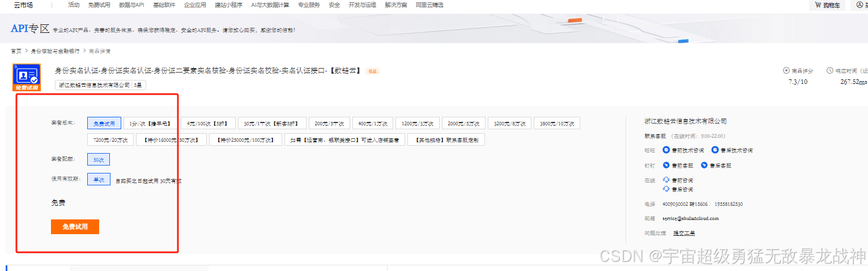Open the 数据与API menu

click(131, 5)
